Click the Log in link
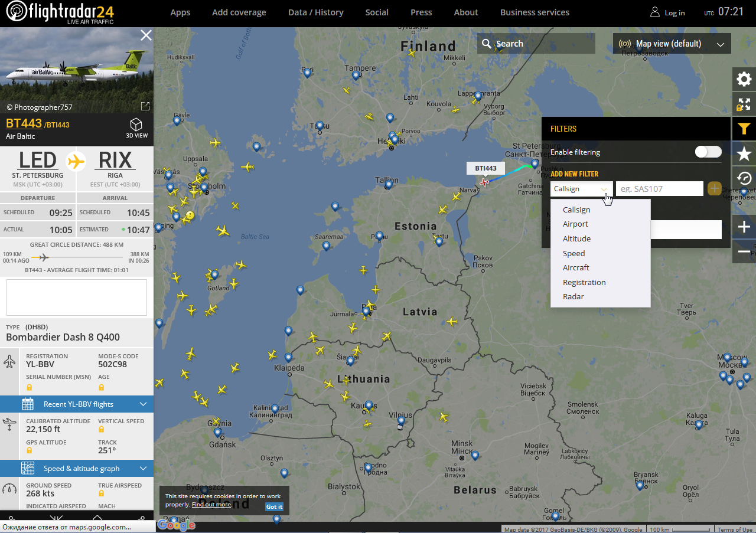This screenshot has height=533, width=756. [675, 13]
